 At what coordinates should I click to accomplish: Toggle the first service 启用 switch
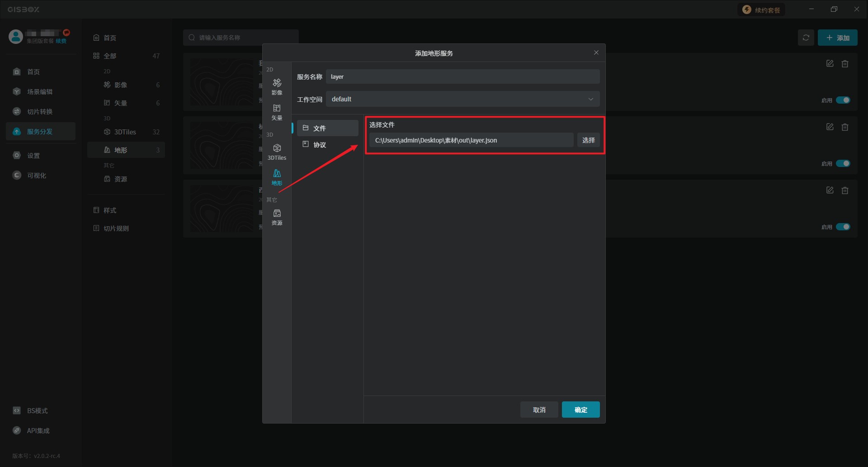(843, 100)
